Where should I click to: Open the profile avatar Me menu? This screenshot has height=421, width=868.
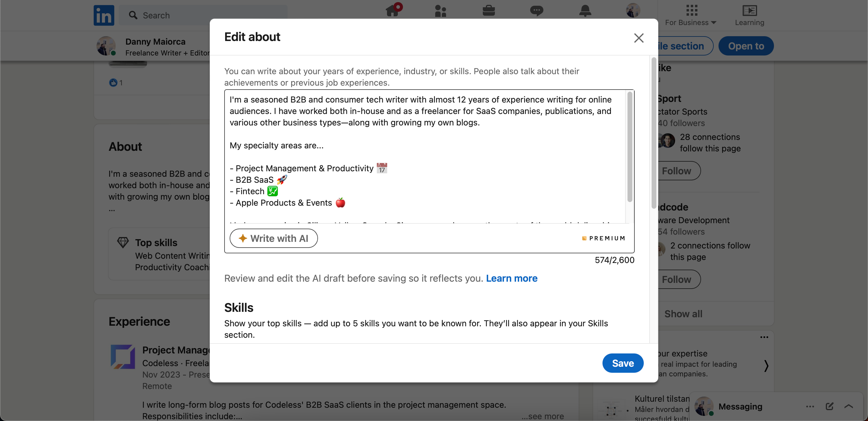(633, 11)
